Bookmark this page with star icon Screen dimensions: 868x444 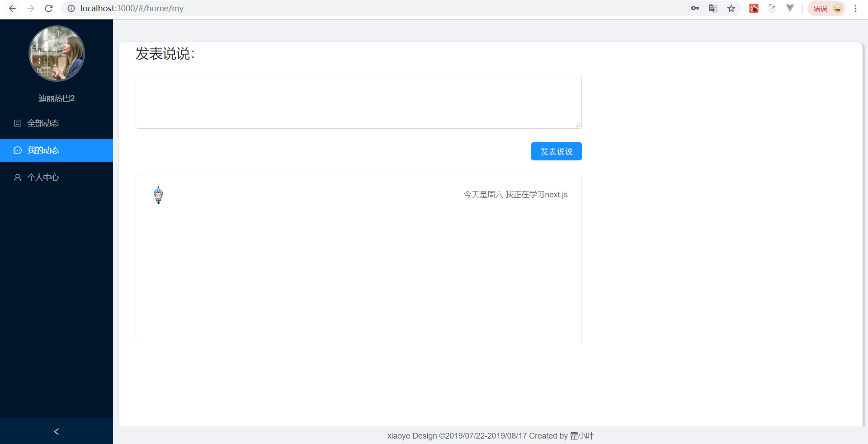point(731,8)
